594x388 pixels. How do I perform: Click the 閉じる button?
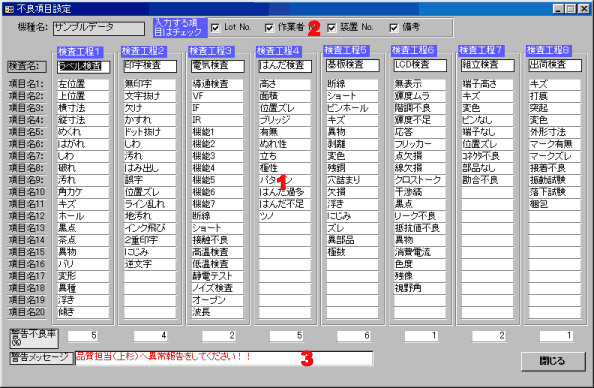pyautogui.click(x=553, y=361)
